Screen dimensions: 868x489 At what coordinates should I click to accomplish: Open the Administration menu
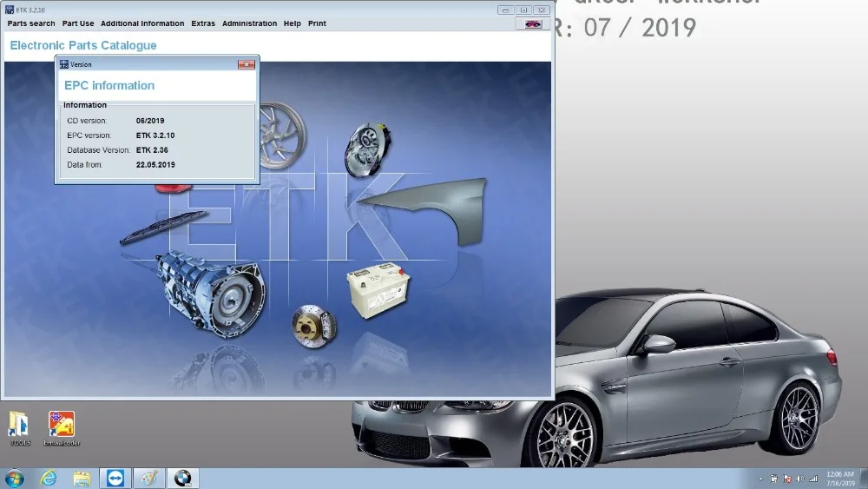point(249,23)
